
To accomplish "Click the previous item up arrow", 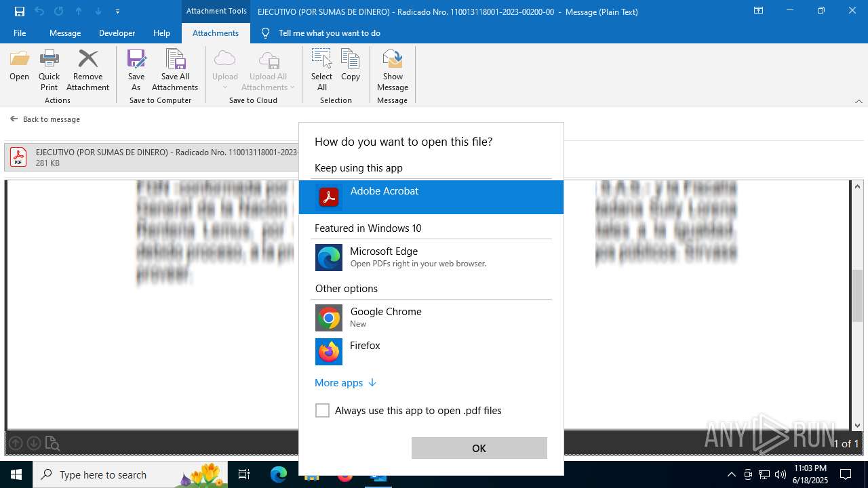I will coord(79,12).
